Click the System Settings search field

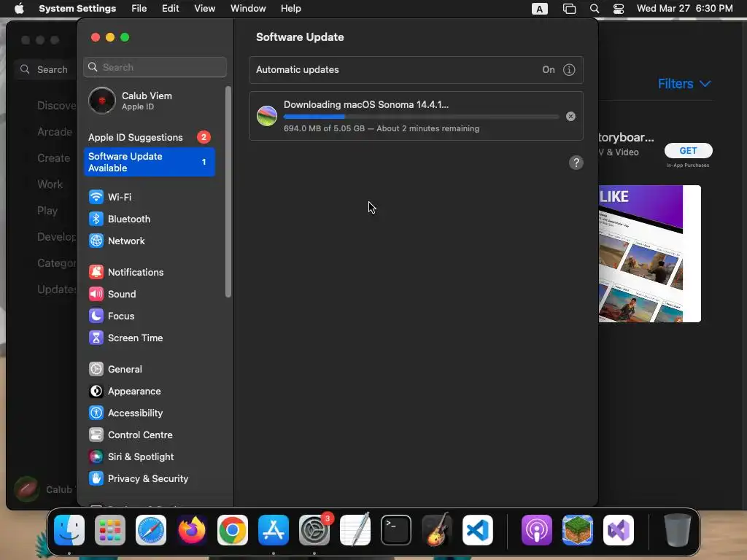point(155,68)
